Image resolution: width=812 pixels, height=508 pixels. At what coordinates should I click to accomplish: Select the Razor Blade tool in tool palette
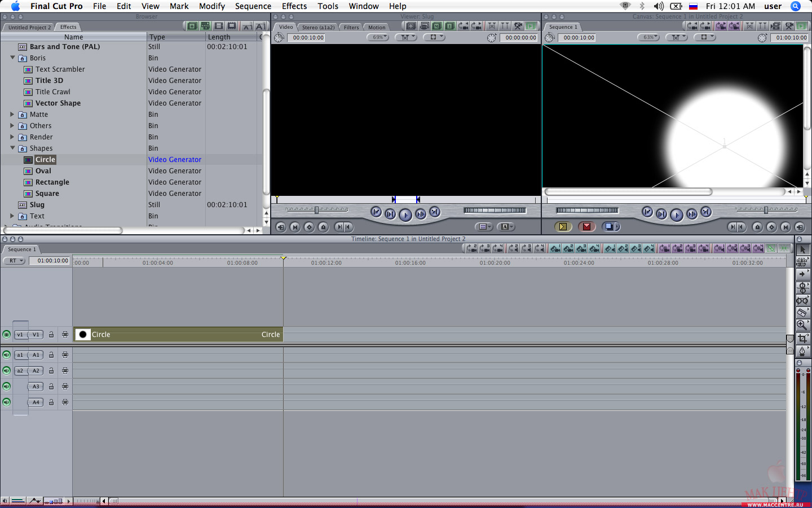802,313
